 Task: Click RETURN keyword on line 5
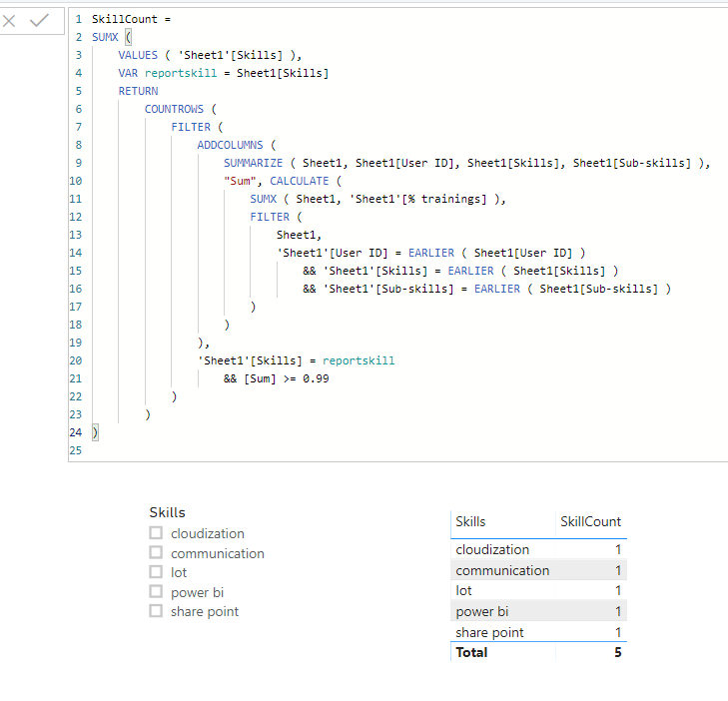tap(138, 91)
